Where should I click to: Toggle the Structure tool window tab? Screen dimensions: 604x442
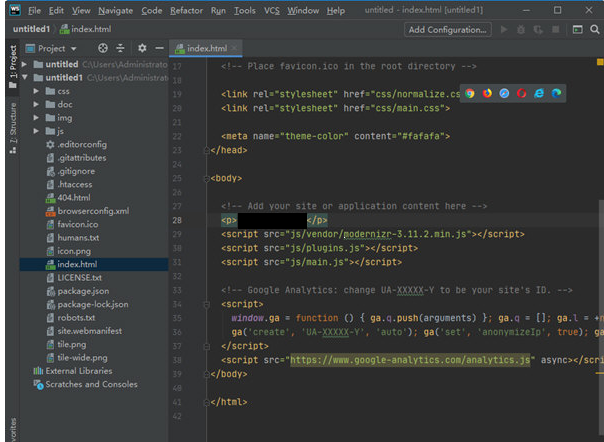13,128
